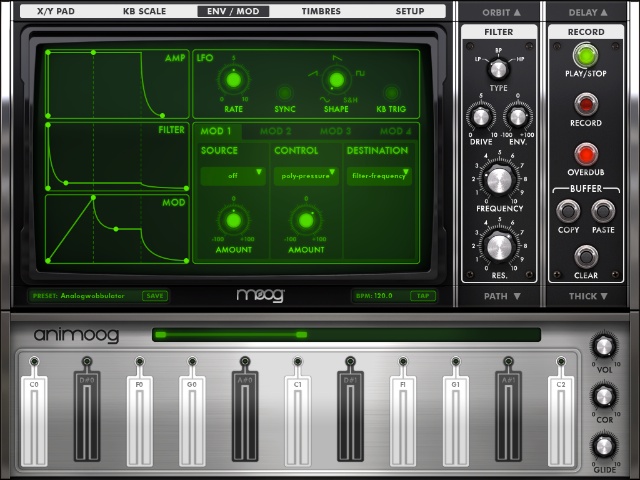The width and height of the screenshot is (640, 480).
Task: Open the Control dropdown showing poly-pressure
Action: [x=306, y=176]
